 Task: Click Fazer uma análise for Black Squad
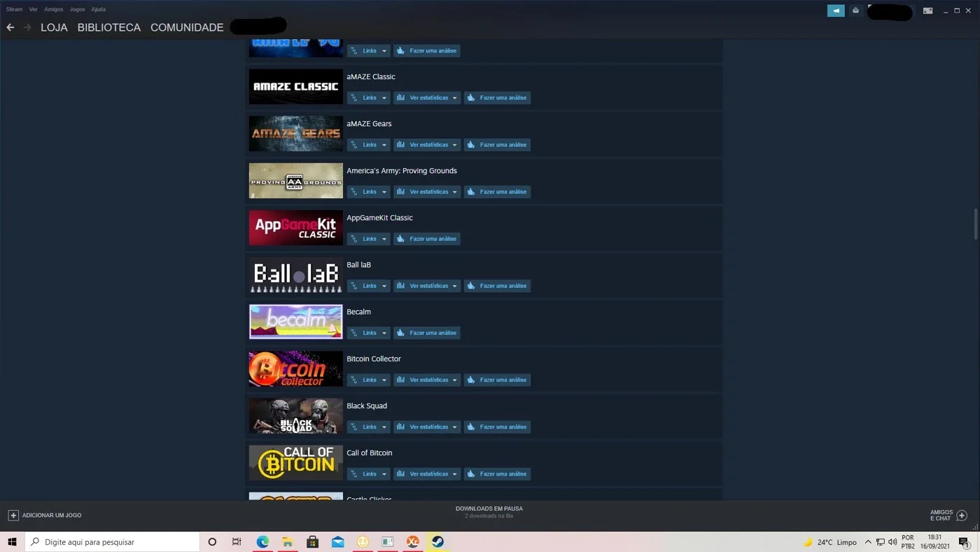(x=497, y=427)
